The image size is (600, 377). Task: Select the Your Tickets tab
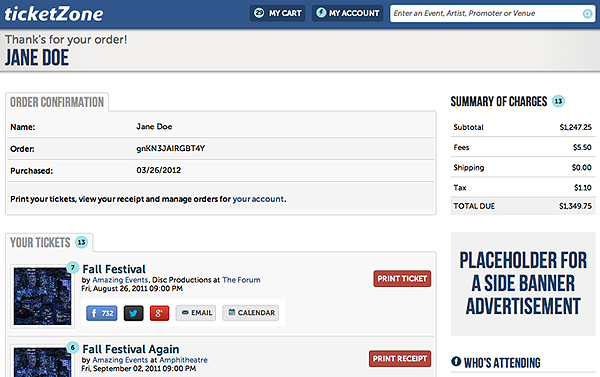coord(49,242)
